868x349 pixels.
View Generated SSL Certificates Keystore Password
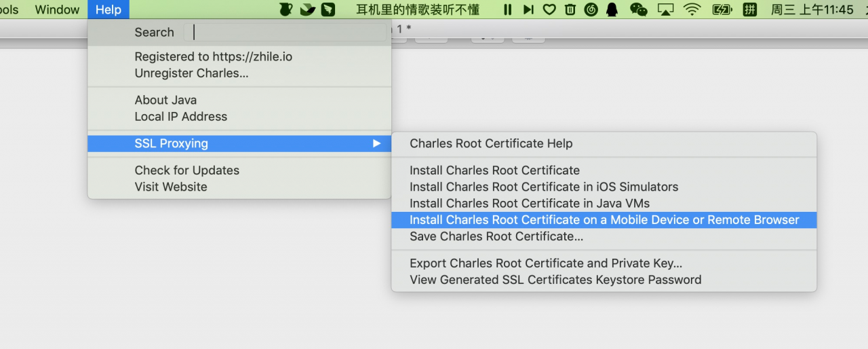click(604, 280)
